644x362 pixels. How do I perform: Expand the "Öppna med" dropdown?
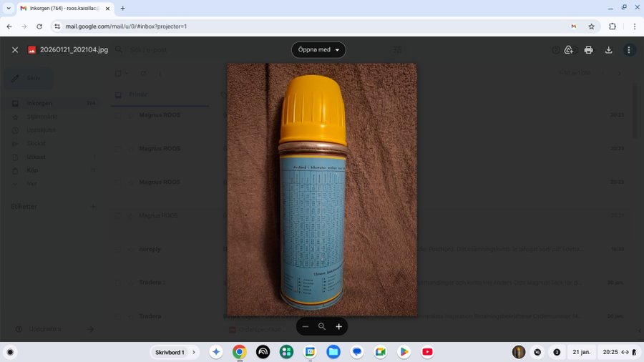[x=318, y=50]
